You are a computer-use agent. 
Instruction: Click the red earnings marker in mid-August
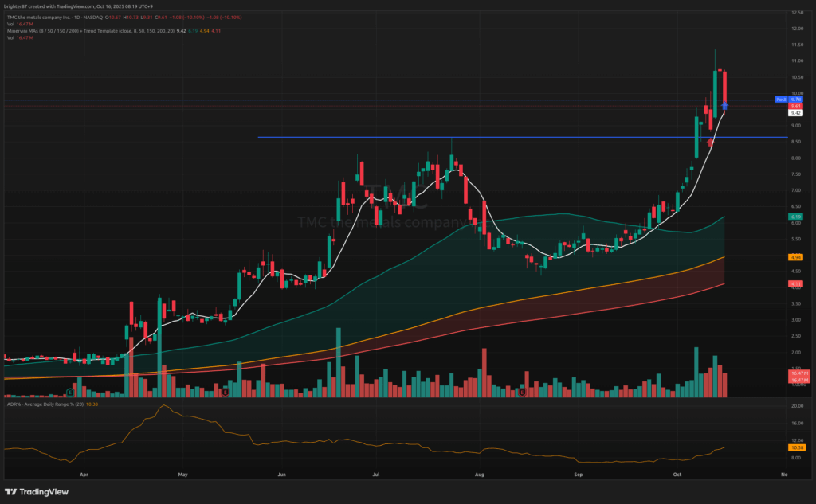pyautogui.click(x=521, y=392)
